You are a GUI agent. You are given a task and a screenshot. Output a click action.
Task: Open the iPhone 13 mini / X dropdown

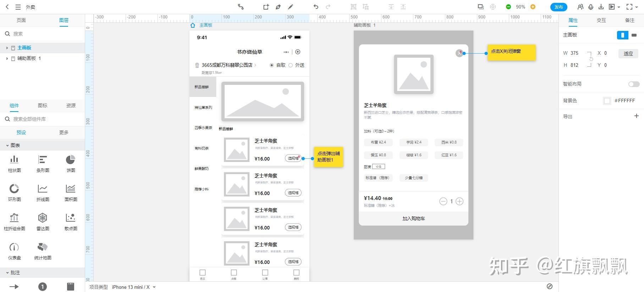pos(134,287)
